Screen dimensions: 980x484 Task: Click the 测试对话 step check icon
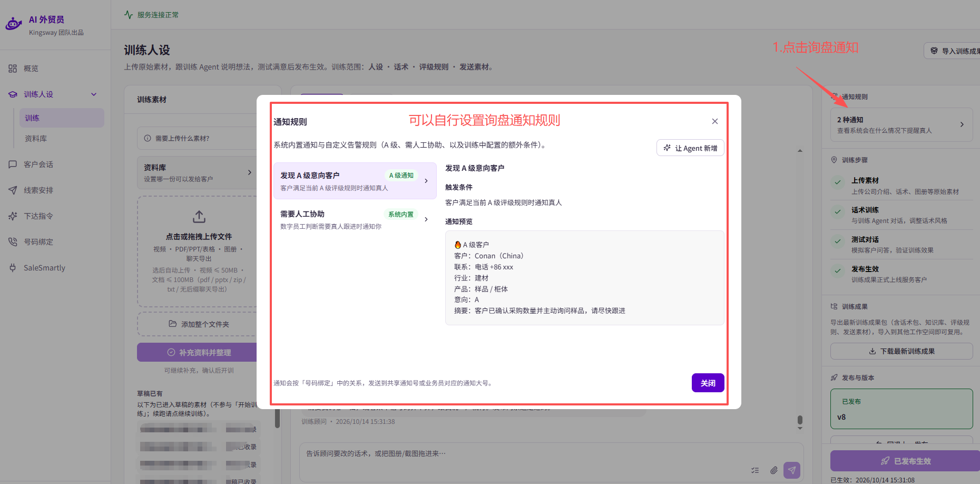pyautogui.click(x=837, y=241)
